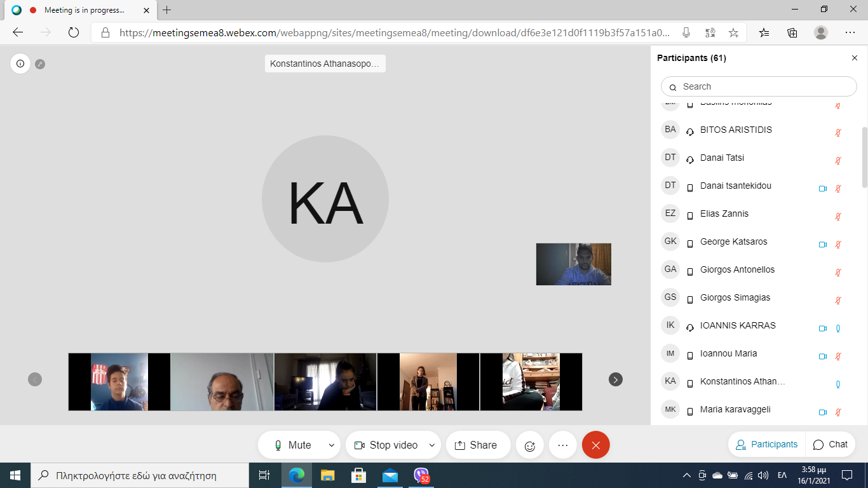This screenshot has height=488, width=868.
Task: Close the Participants panel
Action: point(854,58)
